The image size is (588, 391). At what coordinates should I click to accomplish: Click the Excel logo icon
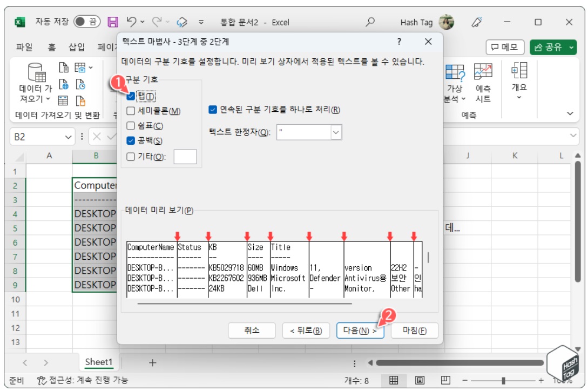19,22
